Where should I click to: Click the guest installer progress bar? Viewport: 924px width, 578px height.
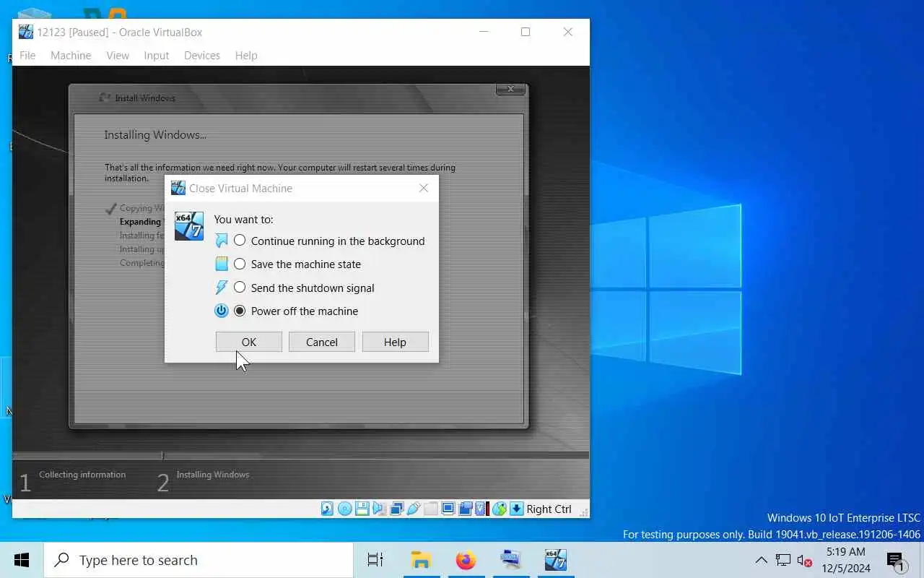[x=300, y=455]
